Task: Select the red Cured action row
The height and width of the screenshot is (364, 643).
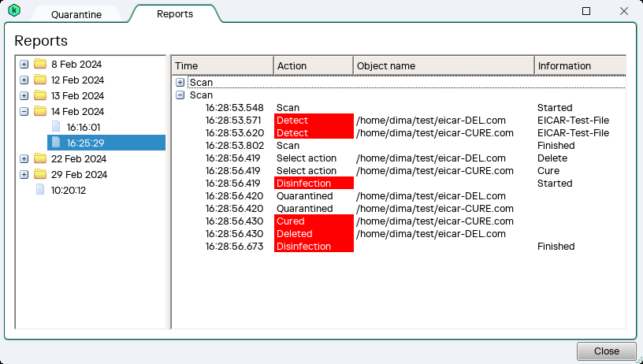Action: coord(314,221)
